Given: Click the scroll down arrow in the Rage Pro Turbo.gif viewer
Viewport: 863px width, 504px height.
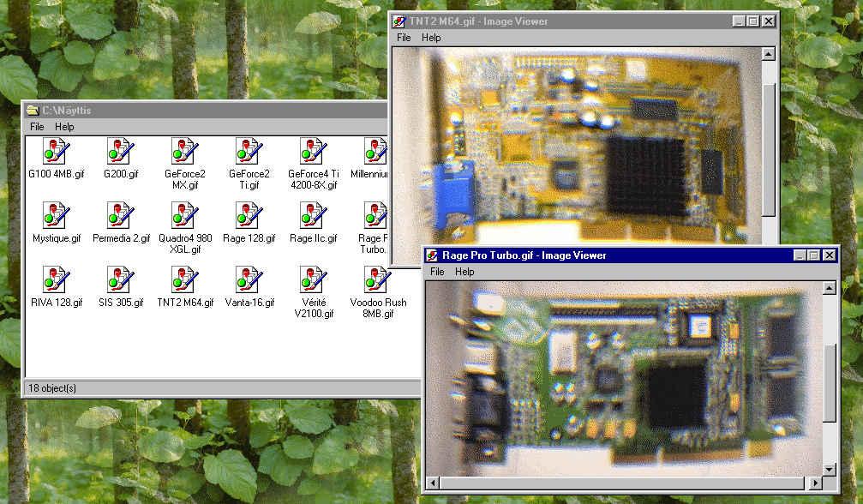Looking at the screenshot, I should pyautogui.click(x=830, y=470).
